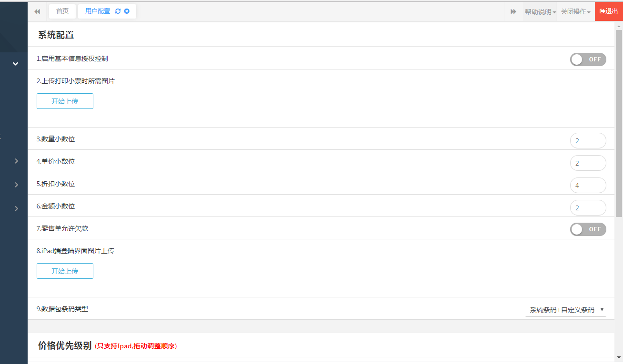Click the double-right arrow tab scroll icon
This screenshot has height=364, width=623.
coord(513,11)
